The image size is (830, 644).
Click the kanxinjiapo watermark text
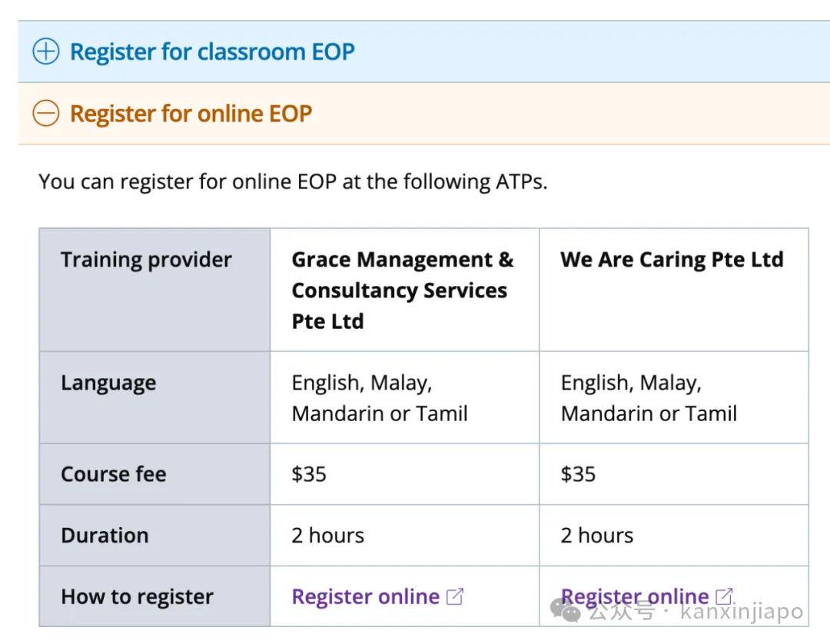coord(742,611)
